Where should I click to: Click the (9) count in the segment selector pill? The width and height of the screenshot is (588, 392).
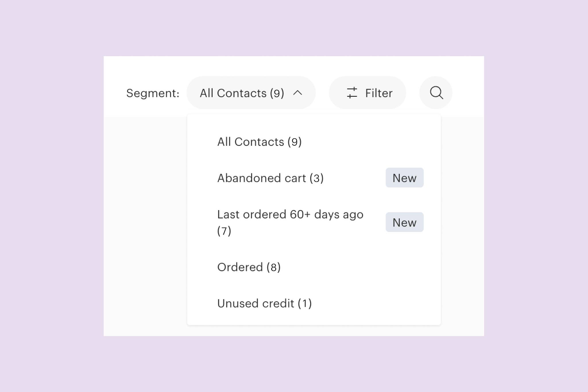tap(277, 93)
